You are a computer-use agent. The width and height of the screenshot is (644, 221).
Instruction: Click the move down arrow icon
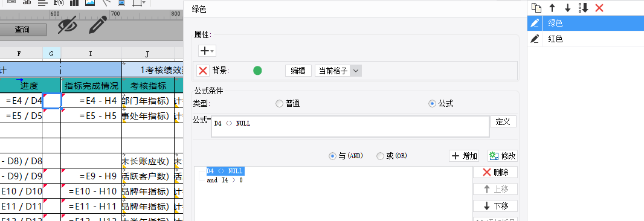(568, 7)
